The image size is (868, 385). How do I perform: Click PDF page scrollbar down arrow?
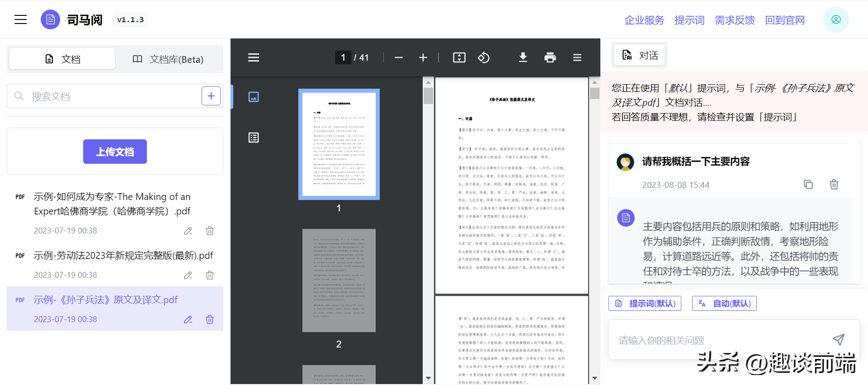pyautogui.click(x=594, y=378)
